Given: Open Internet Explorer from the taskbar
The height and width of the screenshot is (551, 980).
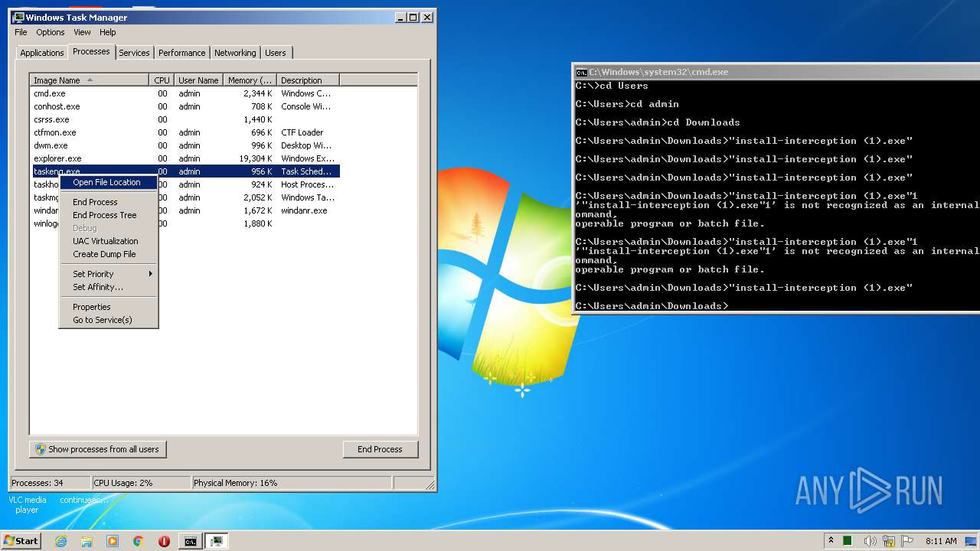Looking at the screenshot, I should (x=61, y=541).
